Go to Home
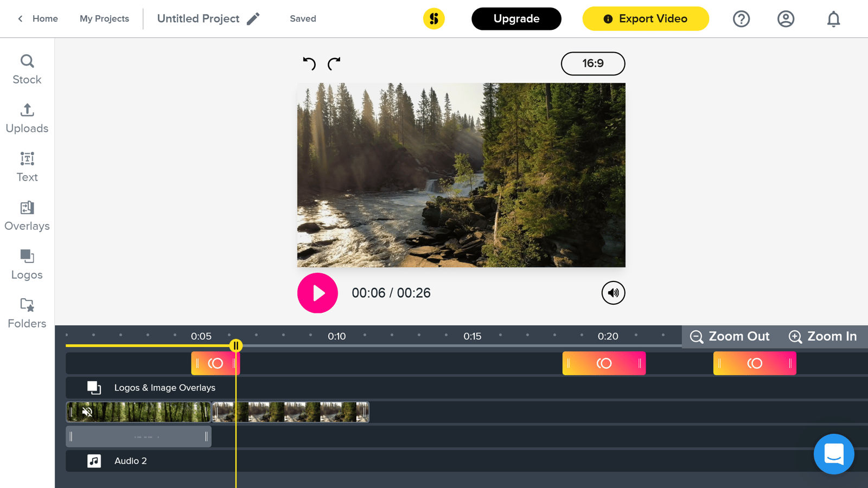This screenshot has width=868, height=488. point(38,18)
